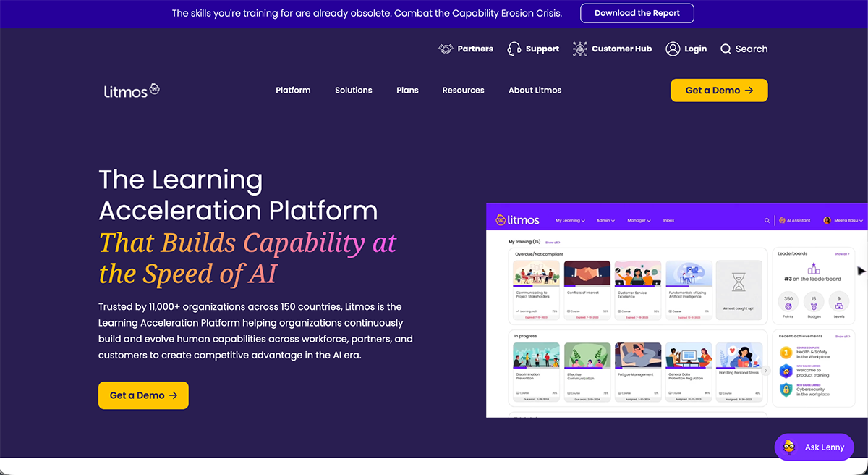The height and width of the screenshot is (475, 868).
Task: Click Get a Demo below hero text
Action: click(x=143, y=395)
